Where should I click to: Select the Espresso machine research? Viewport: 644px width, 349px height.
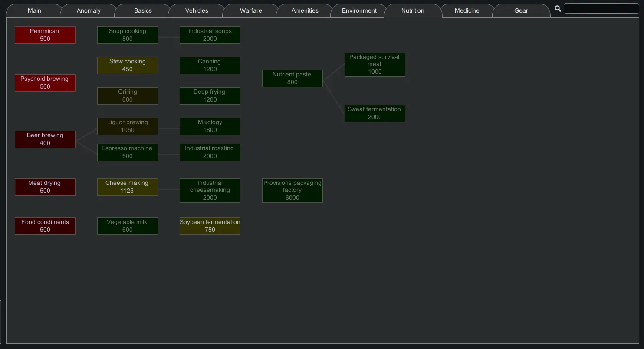128,152
